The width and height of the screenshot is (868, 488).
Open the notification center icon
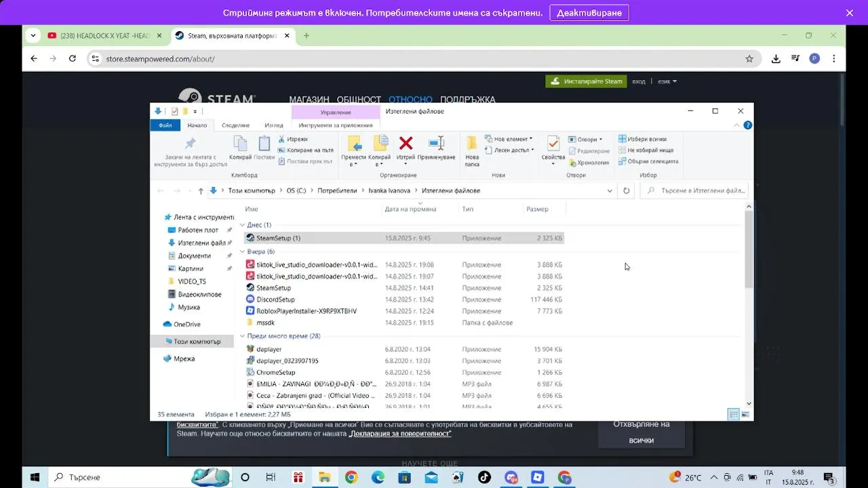click(828, 477)
